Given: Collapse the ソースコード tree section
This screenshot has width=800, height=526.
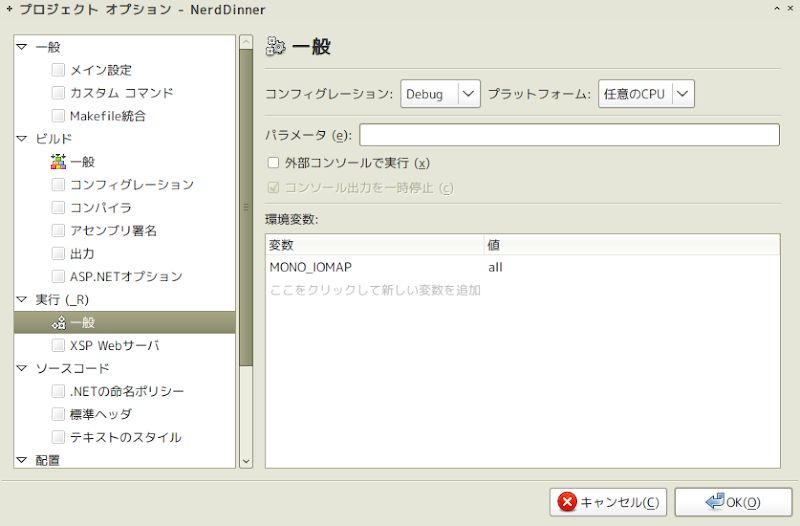Looking at the screenshot, I should pos(21,368).
